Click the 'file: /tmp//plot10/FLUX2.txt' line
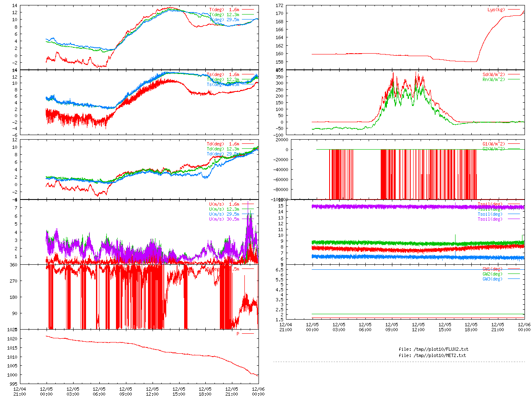This screenshot has height=399, width=532. click(x=433, y=349)
